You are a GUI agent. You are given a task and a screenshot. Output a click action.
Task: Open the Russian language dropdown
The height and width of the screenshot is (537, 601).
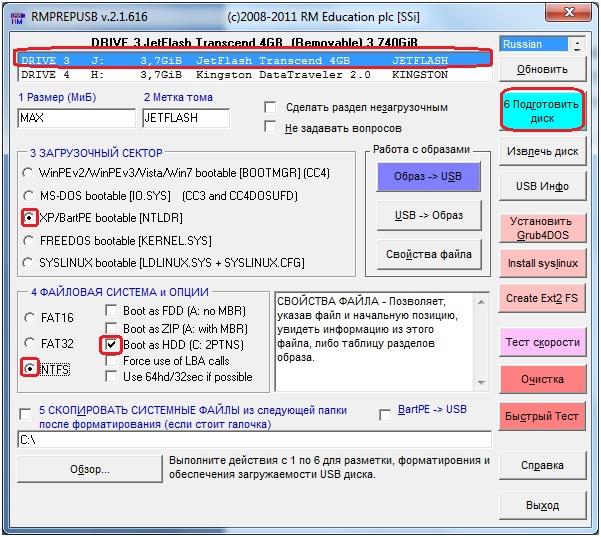pyautogui.click(x=576, y=44)
